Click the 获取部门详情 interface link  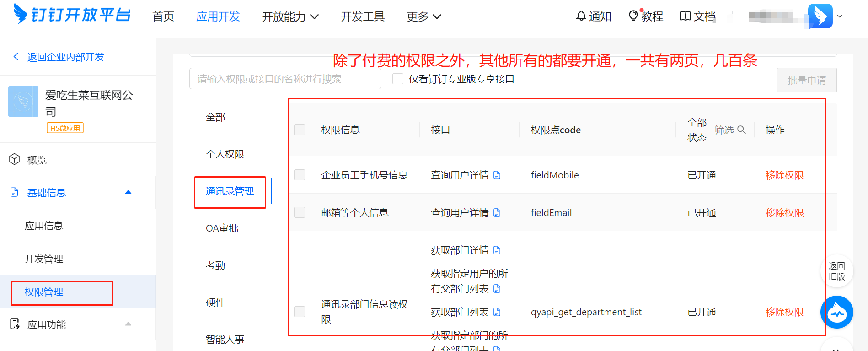tap(460, 250)
